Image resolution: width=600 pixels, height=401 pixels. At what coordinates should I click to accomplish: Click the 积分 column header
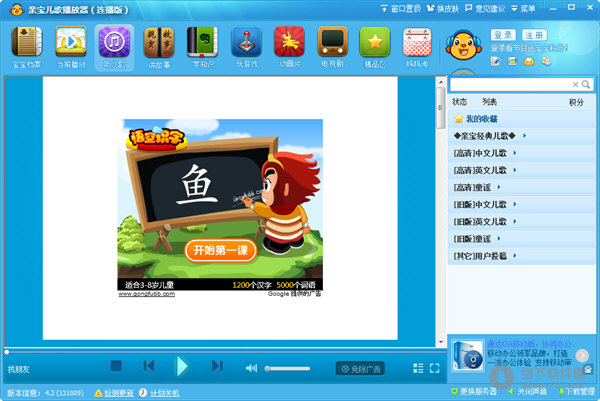[x=576, y=102]
